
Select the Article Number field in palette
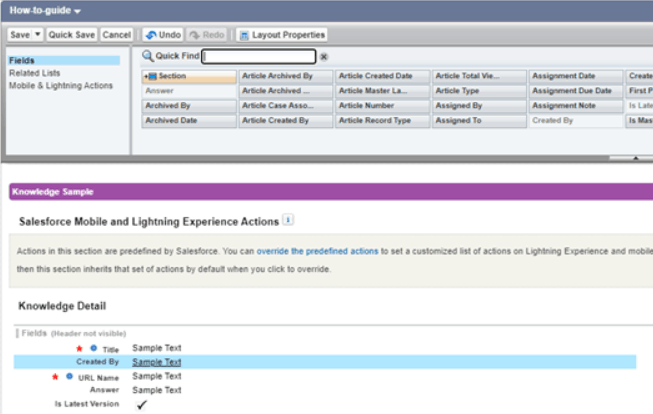pyautogui.click(x=381, y=105)
